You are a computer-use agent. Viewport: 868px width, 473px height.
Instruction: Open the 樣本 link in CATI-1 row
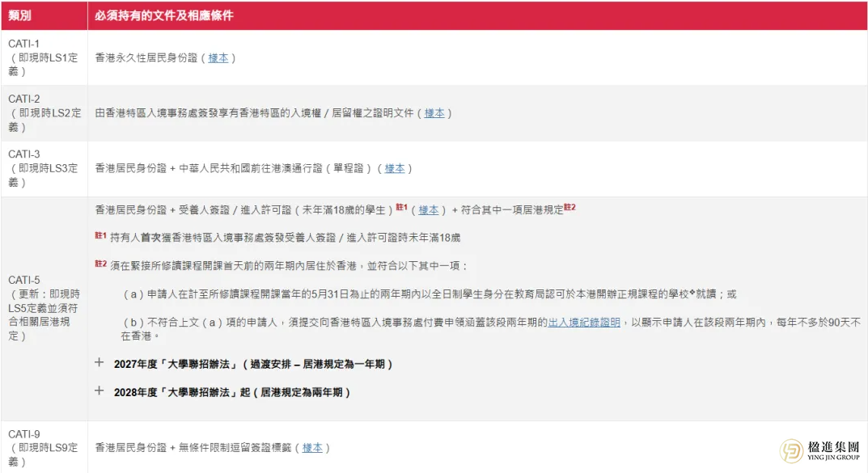pyautogui.click(x=218, y=57)
